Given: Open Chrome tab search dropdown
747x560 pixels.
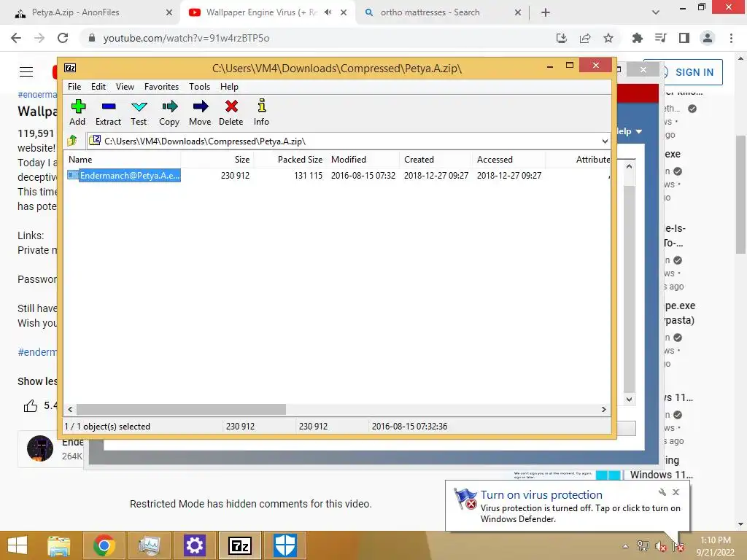Looking at the screenshot, I should (656, 12).
